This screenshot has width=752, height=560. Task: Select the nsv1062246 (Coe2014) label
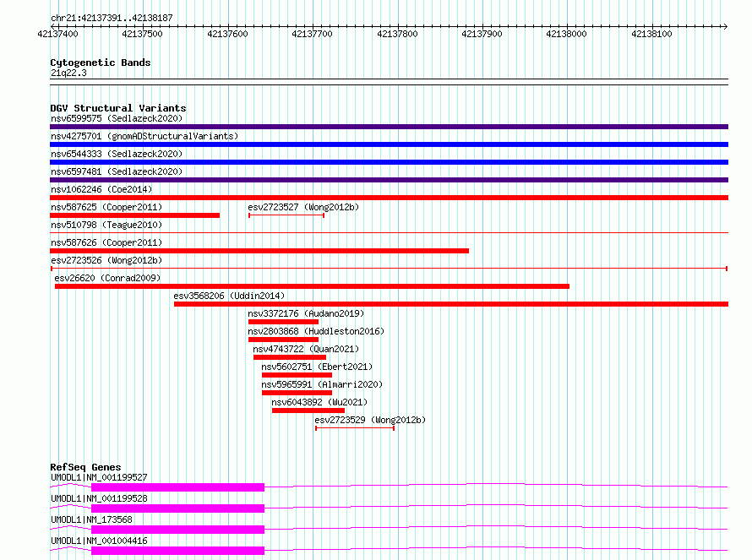click(x=101, y=189)
